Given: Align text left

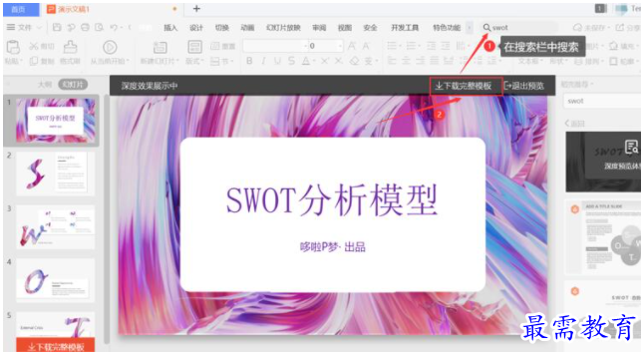Looking at the screenshot, I should tap(392, 61).
